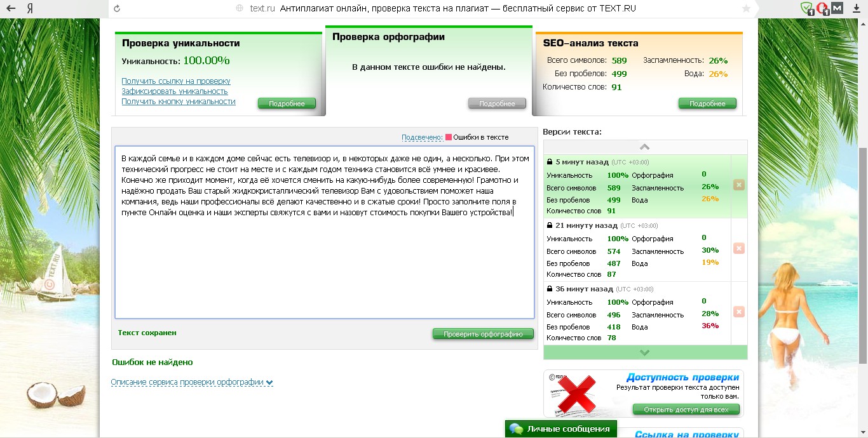Screen dimensions: 868x438
Task: Click the 'Ошибок не найдено' message
Action: pyautogui.click(x=153, y=362)
